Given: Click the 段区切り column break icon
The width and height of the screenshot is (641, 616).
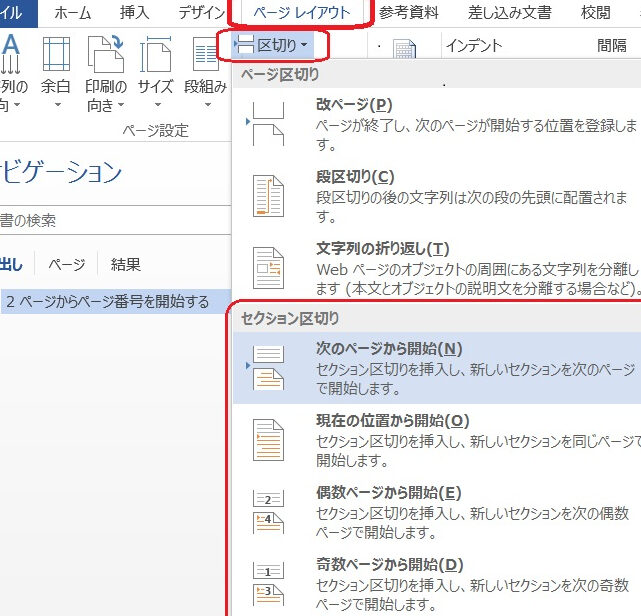Looking at the screenshot, I should coord(268,196).
